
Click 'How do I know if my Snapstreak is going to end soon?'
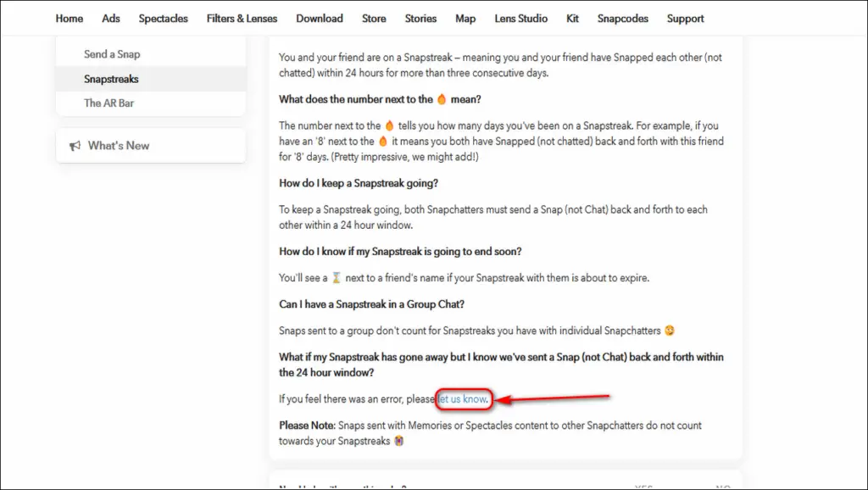click(x=400, y=252)
